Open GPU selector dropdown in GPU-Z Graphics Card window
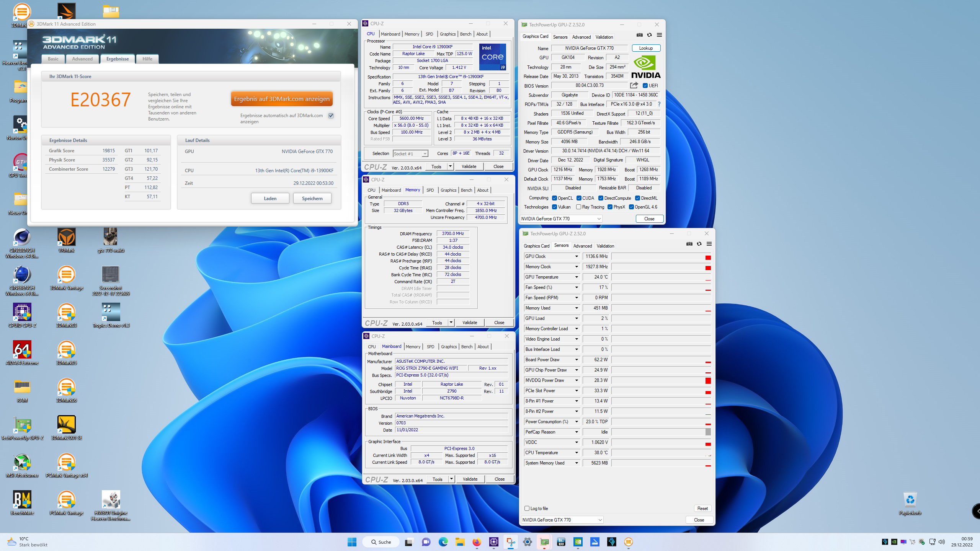 click(561, 219)
